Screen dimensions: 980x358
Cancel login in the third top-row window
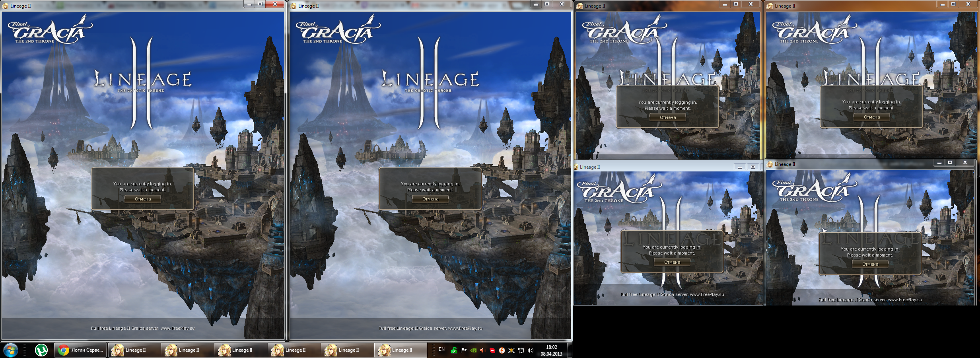point(668,117)
